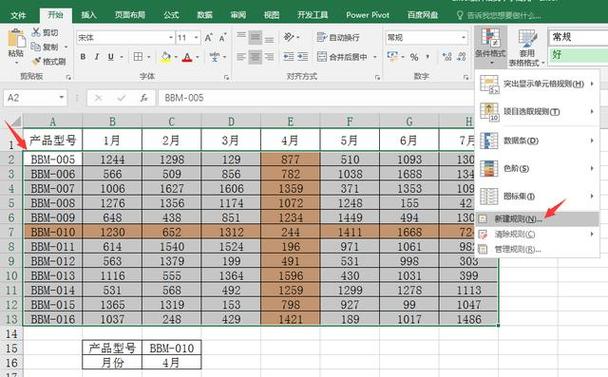The height and width of the screenshot is (377, 608).
Task: Toggle center text horizontally
Action: tap(255, 57)
